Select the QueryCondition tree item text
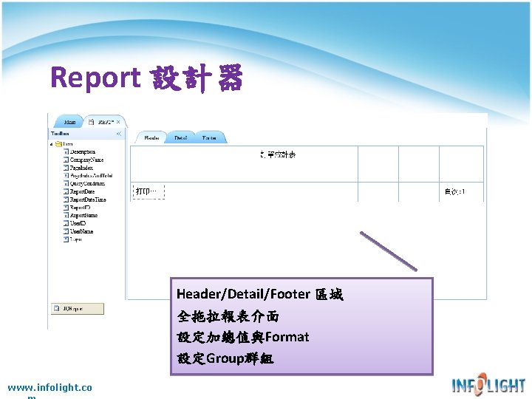532x399 pixels. (87, 183)
